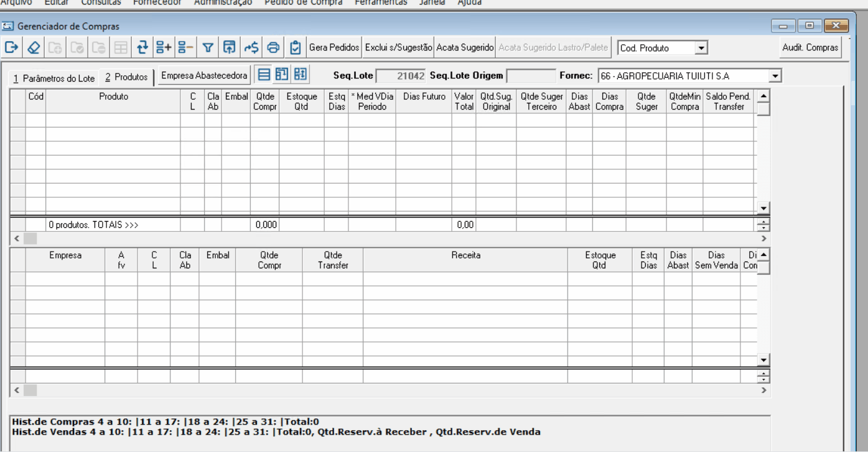Click the lower totals row splitter stepper
The image size is (868, 452).
[x=763, y=377]
